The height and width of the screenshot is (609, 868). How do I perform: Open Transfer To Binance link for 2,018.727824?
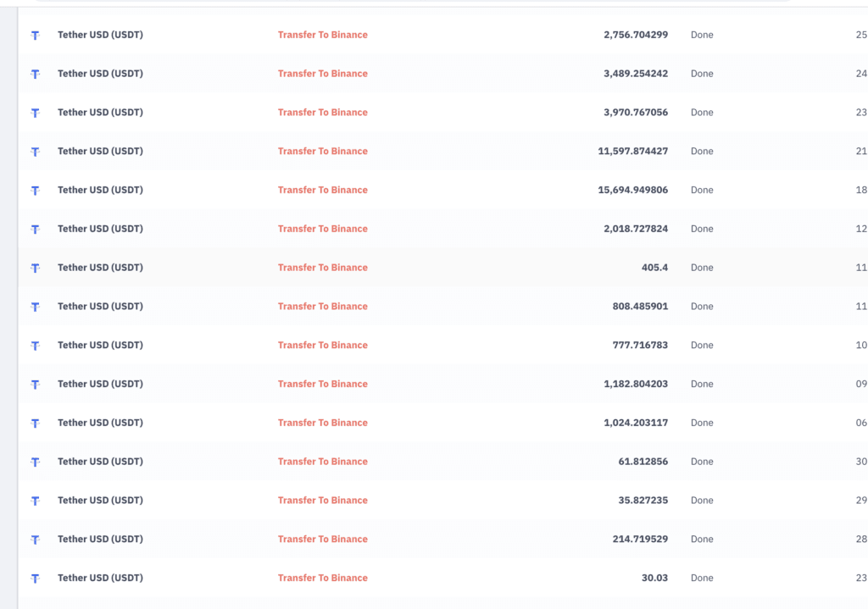pyautogui.click(x=322, y=229)
